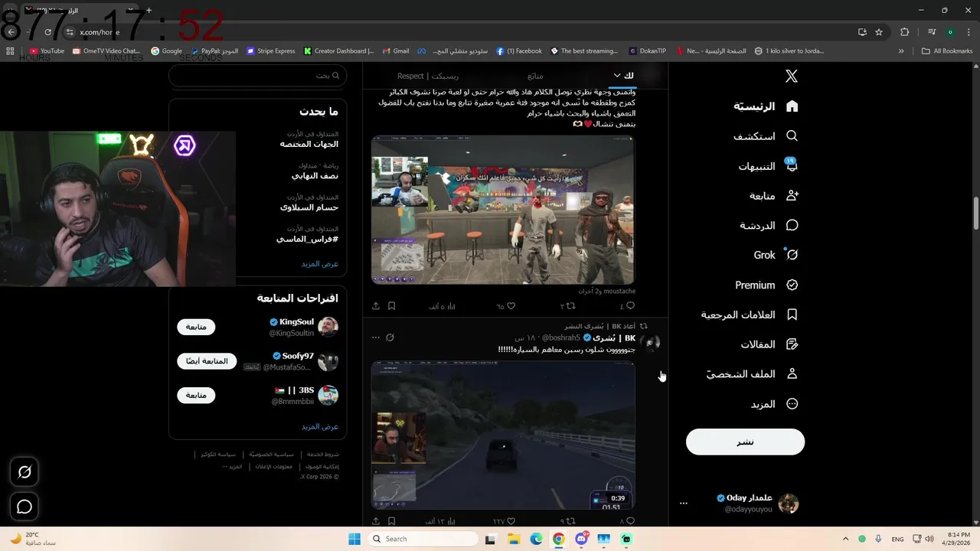Open العلامات المرجعية bookmarks
The height and width of the screenshot is (551, 980).
[750, 315]
